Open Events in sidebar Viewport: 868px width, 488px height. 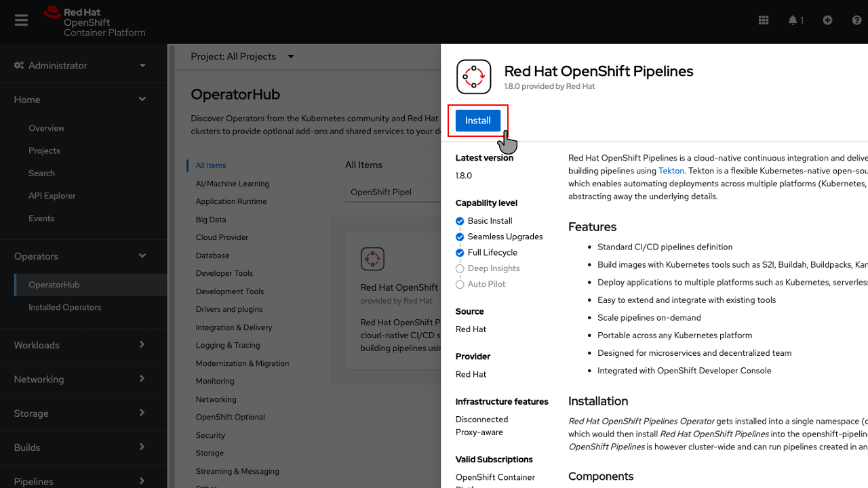(x=41, y=218)
